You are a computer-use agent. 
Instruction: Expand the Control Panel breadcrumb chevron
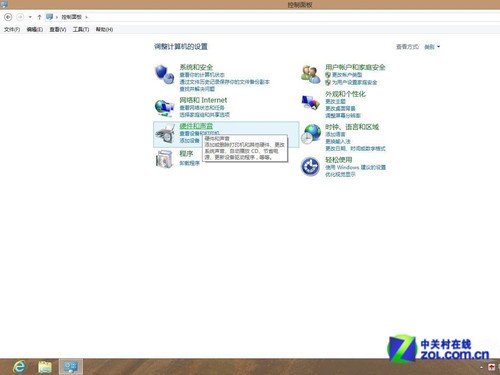point(86,17)
